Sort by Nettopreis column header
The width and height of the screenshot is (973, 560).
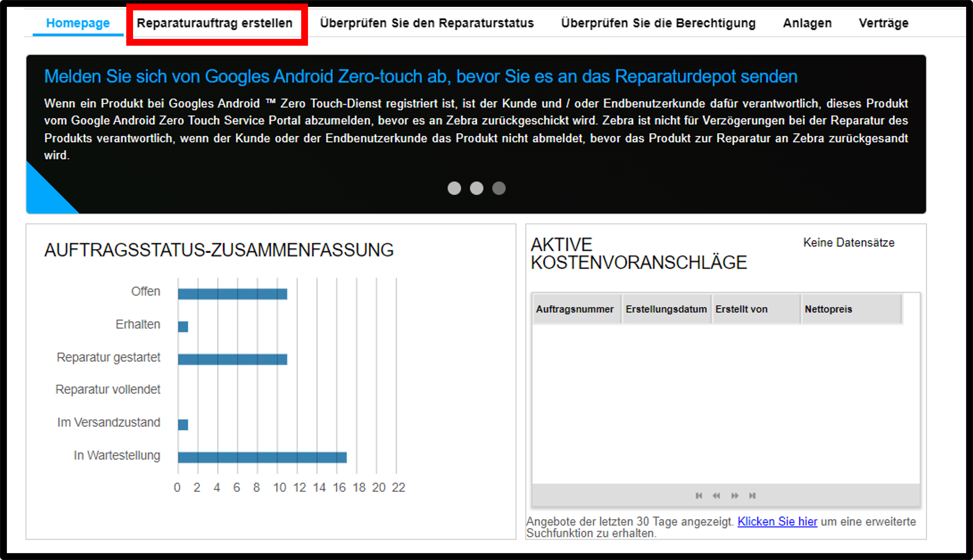tap(851, 309)
